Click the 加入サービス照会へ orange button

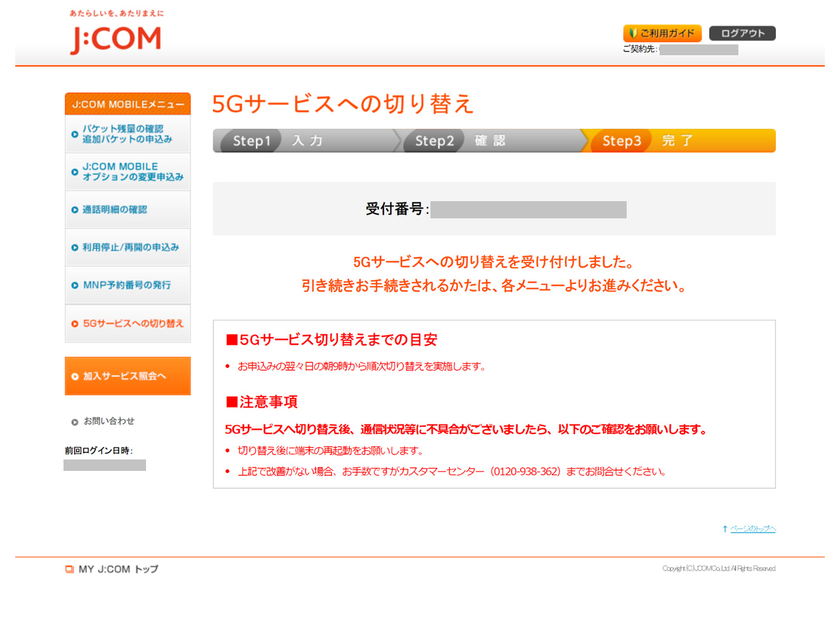(x=128, y=376)
